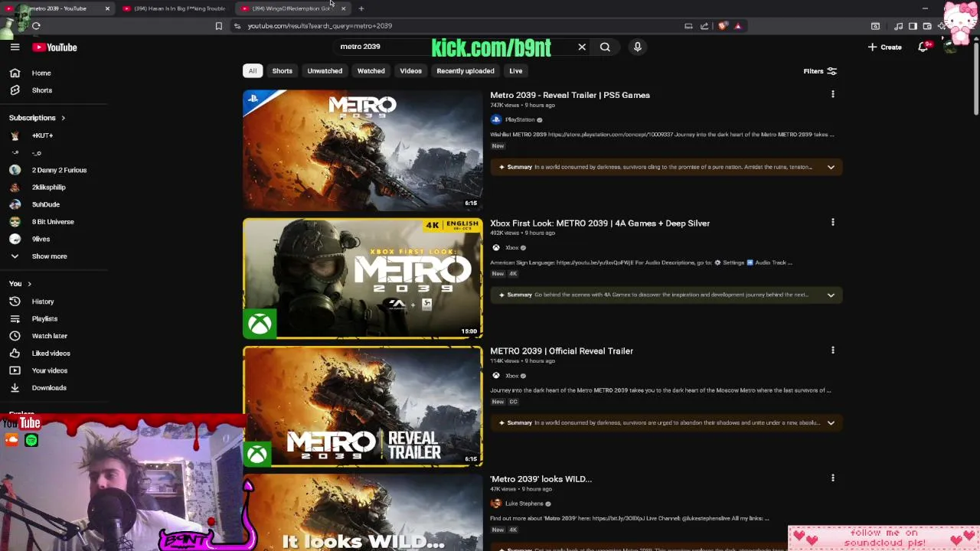This screenshot has height=551, width=980.
Task: Open the History icon in the sidebar
Action: click(15, 302)
